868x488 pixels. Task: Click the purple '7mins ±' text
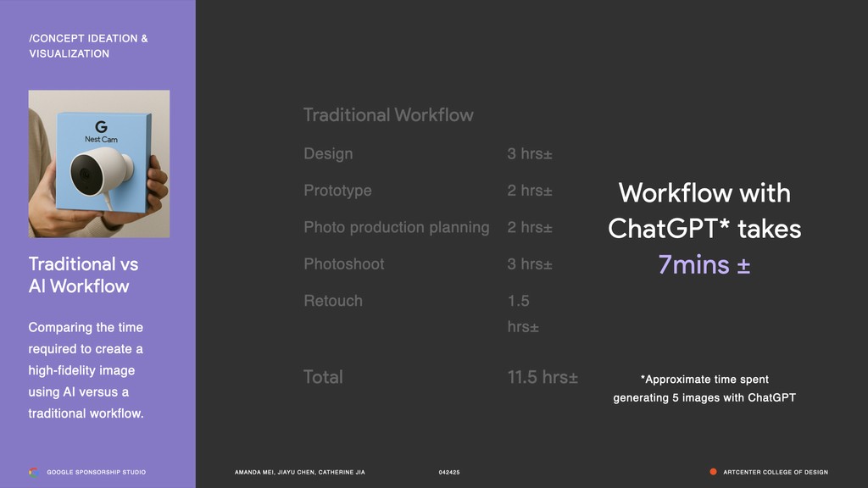tap(704, 264)
